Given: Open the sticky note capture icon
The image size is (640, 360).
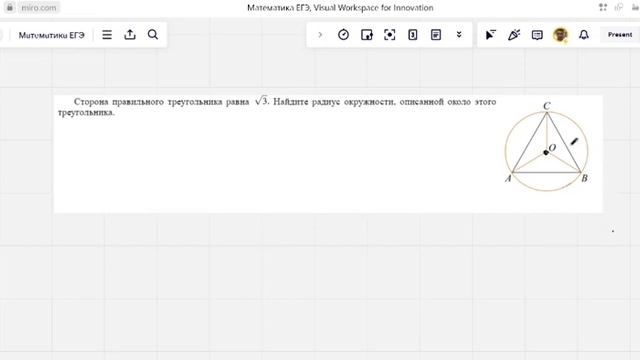Looking at the screenshot, I should coord(367,35).
